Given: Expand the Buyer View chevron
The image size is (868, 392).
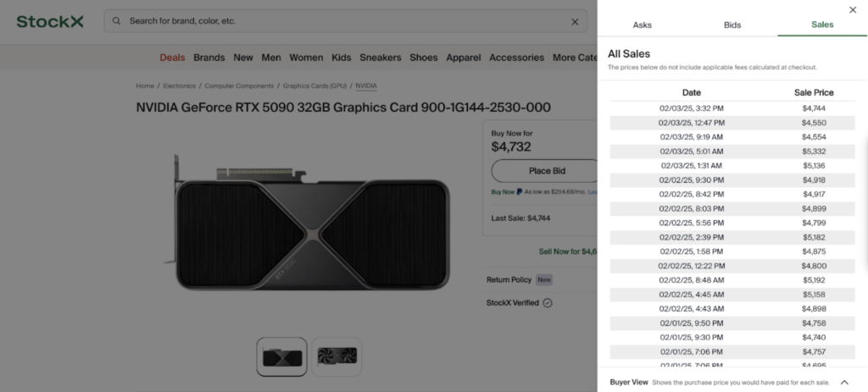Looking at the screenshot, I should [844, 382].
